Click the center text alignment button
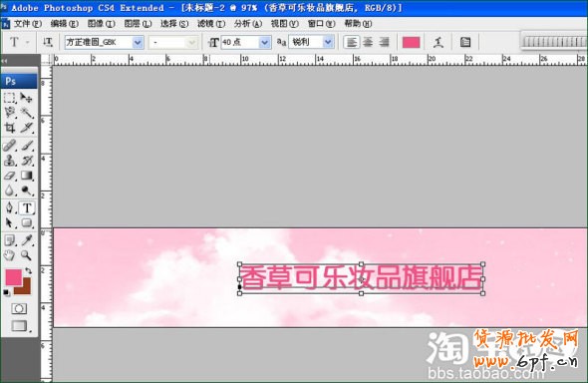The image size is (588, 383). 368,42
